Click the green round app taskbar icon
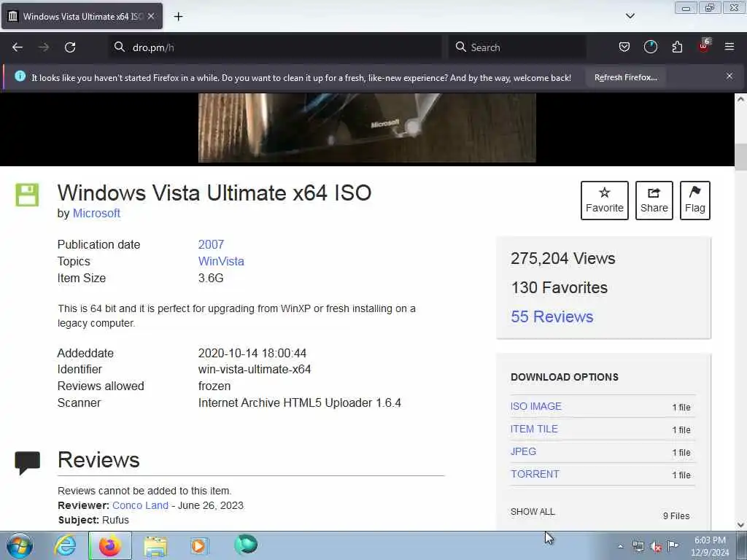The image size is (747, 560). pyautogui.click(x=246, y=545)
